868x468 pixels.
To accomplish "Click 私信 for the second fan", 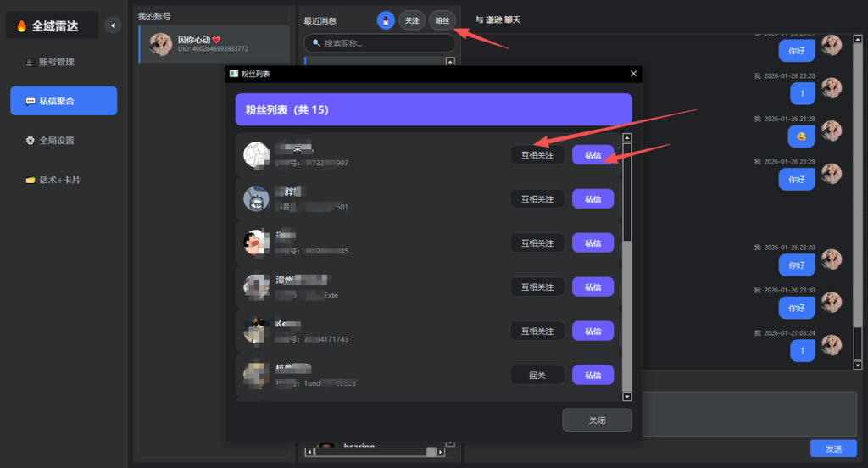I will coord(593,199).
